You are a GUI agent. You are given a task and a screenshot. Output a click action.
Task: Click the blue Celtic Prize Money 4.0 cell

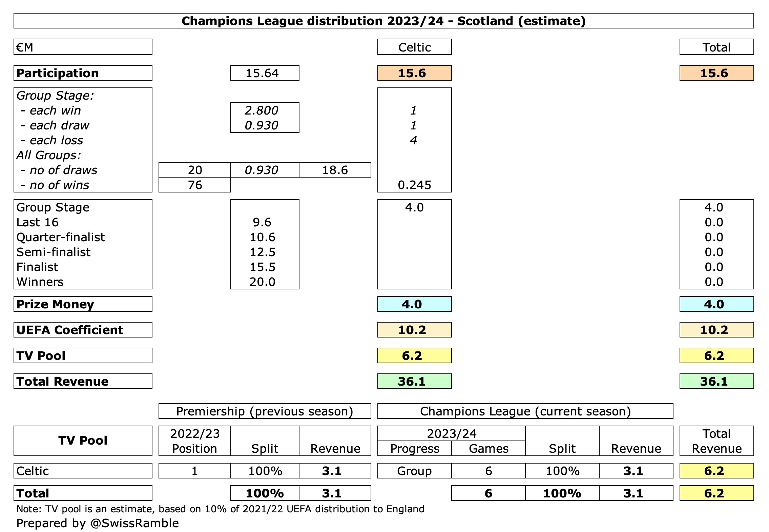tap(415, 304)
